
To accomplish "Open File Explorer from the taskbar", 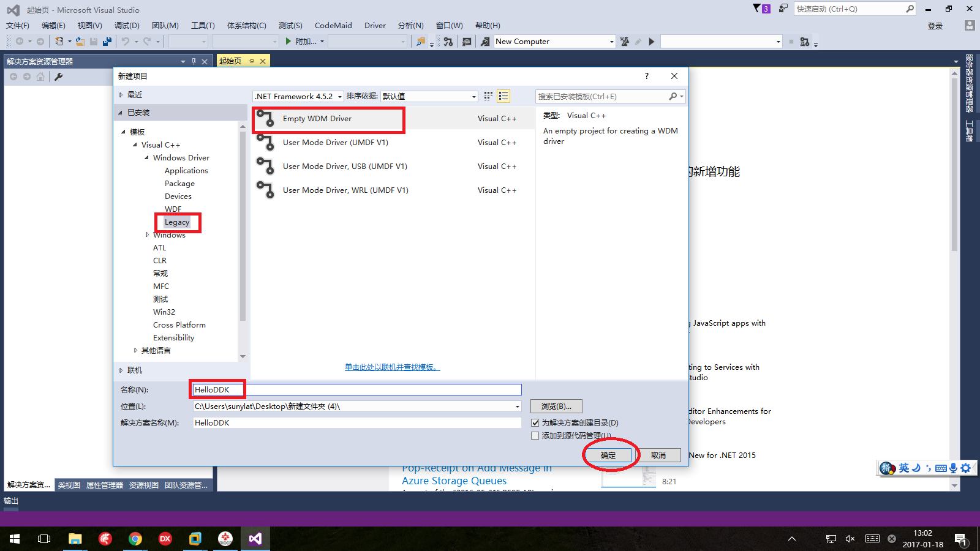I will 75,539.
